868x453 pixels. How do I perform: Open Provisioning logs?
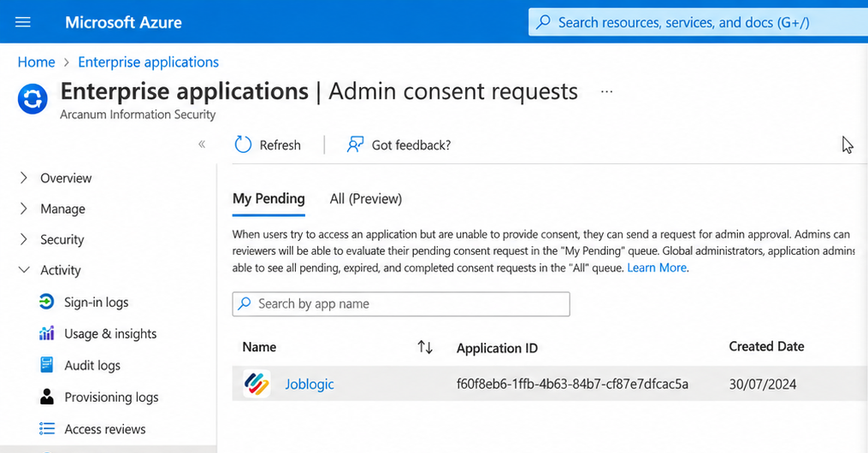coord(111,397)
